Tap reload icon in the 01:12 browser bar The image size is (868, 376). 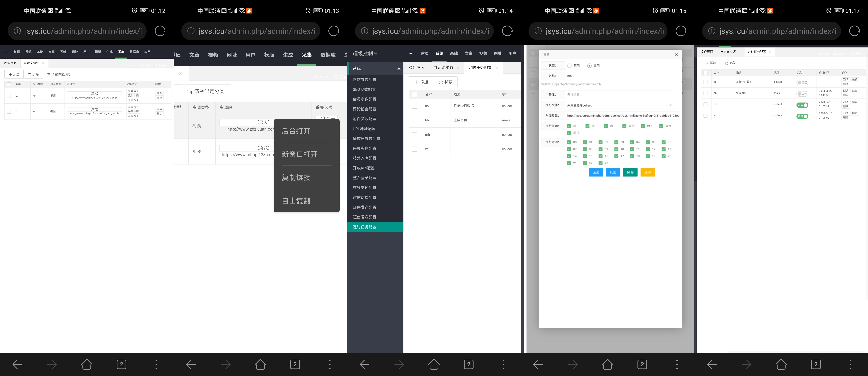pos(160,31)
